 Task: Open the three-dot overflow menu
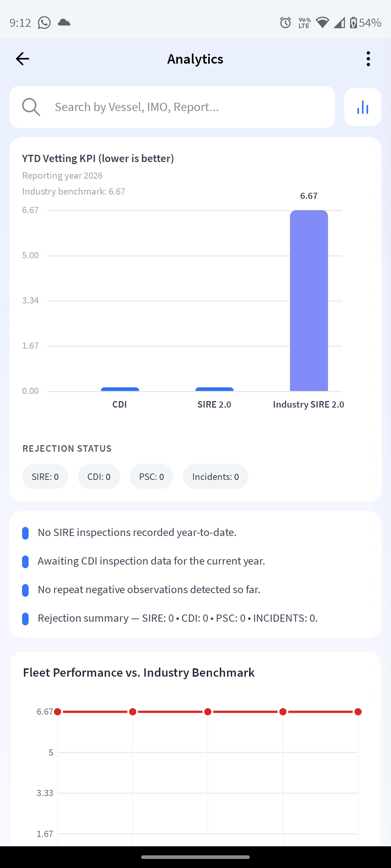point(368,59)
